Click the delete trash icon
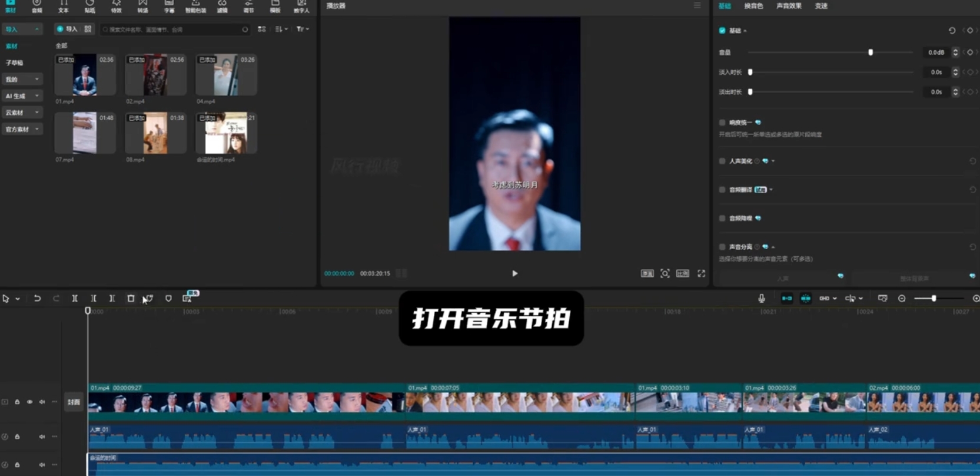Image resolution: width=980 pixels, height=476 pixels. tap(131, 299)
